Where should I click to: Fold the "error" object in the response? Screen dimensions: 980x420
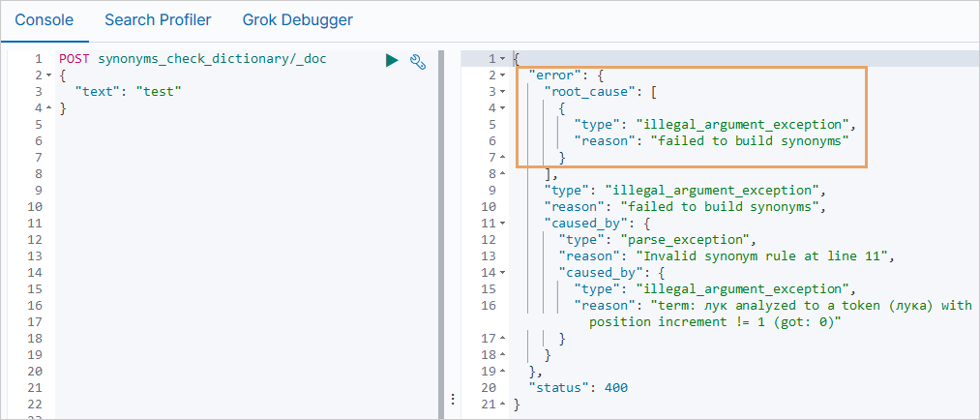tap(503, 75)
